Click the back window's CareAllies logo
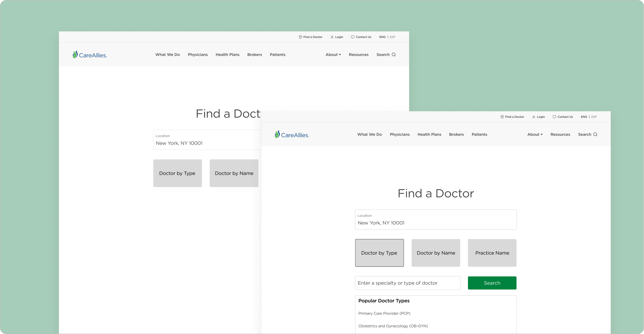Image resolution: width=644 pixels, height=334 pixels. click(90, 55)
